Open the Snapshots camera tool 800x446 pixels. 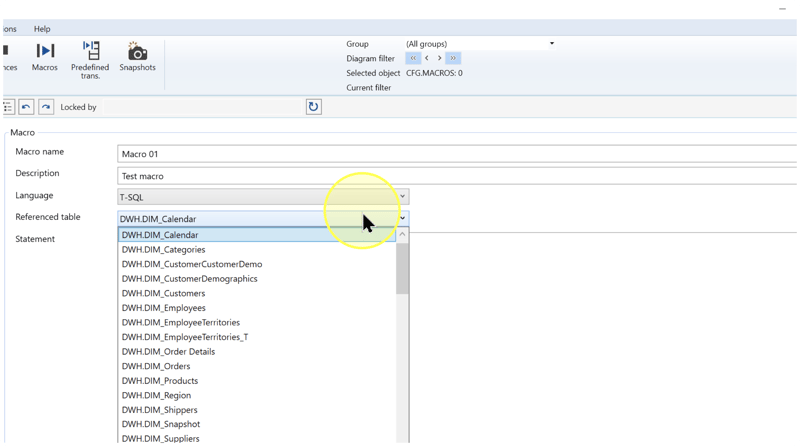click(137, 57)
